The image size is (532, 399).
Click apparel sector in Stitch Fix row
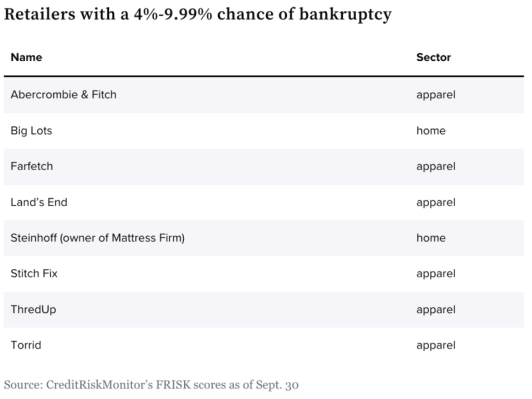point(435,274)
